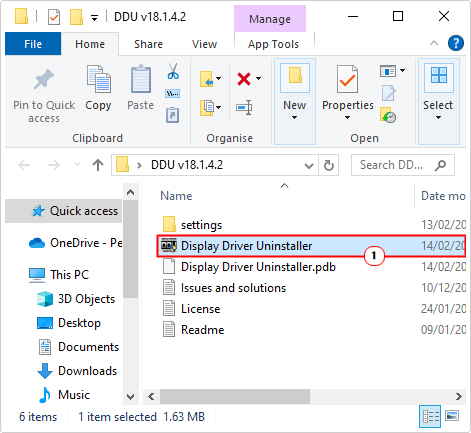Screen dimensions: 471x433
Task: Click the search magnifier icon
Action: pyautogui.click(x=440, y=165)
